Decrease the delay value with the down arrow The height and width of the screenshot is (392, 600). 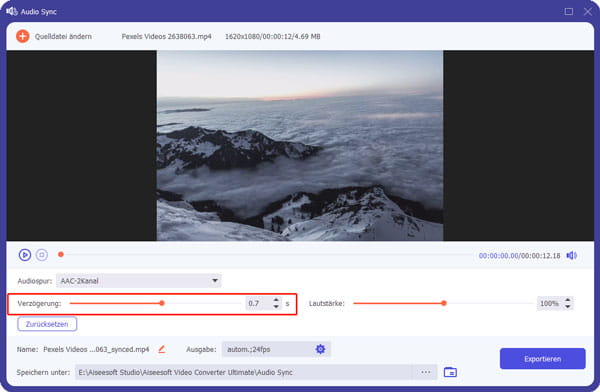click(x=276, y=307)
